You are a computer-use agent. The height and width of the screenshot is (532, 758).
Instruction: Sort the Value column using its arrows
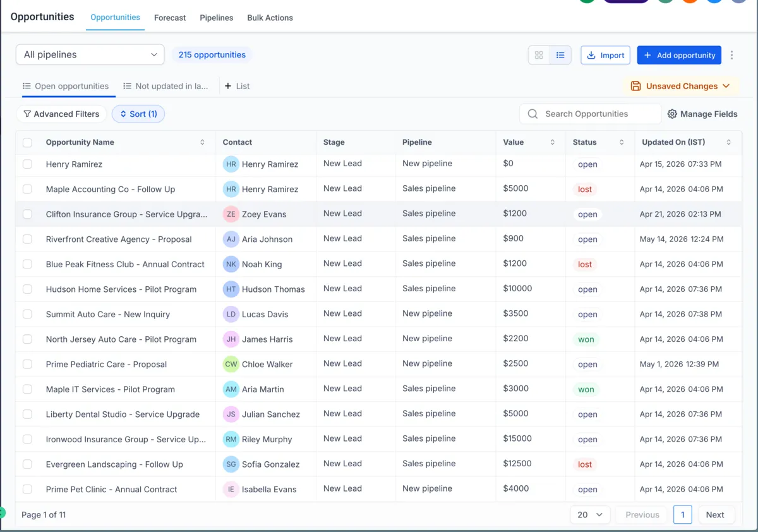pos(552,142)
